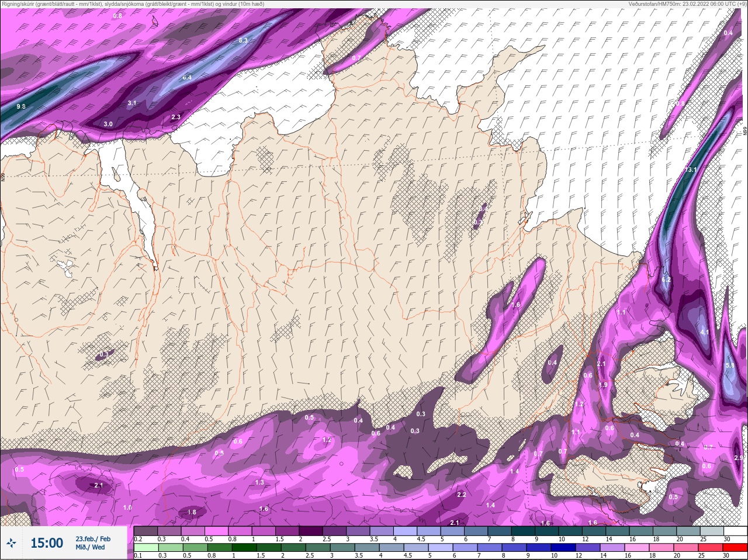Click the weekday text 'Mið./ Wed'
The image size is (748, 560).
point(90,547)
